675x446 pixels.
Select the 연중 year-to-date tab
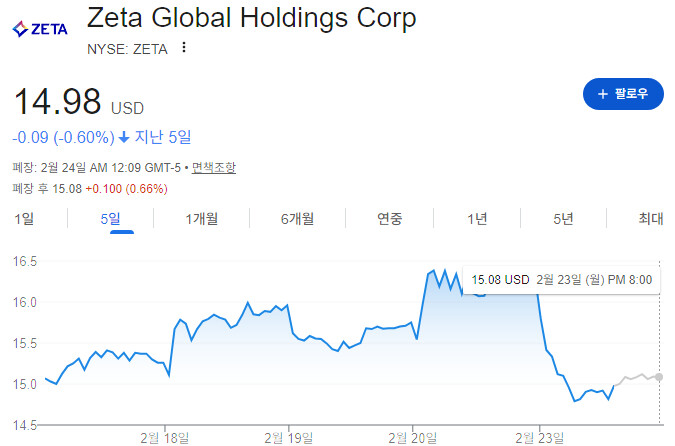pos(390,218)
